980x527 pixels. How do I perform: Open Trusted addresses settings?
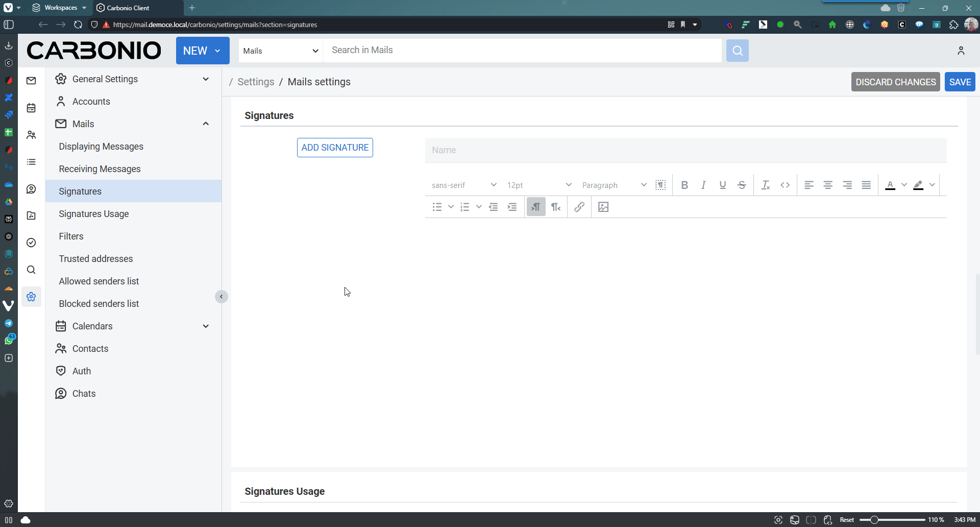(133, 259)
